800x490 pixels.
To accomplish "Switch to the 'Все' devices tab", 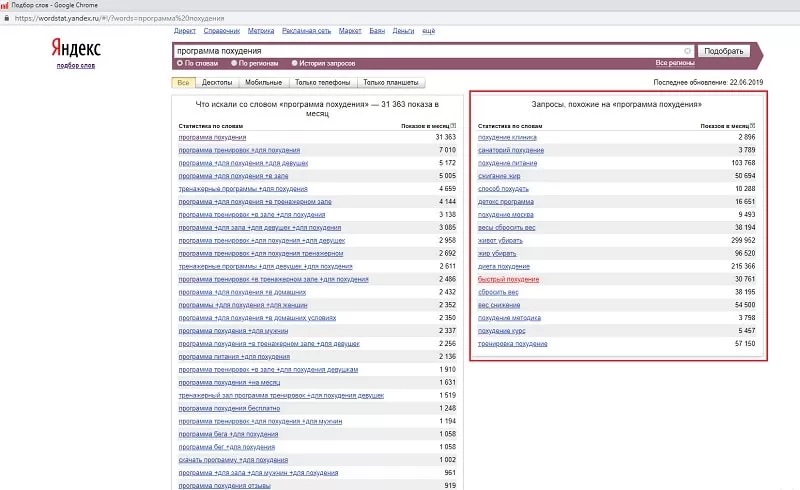I will coord(183,82).
